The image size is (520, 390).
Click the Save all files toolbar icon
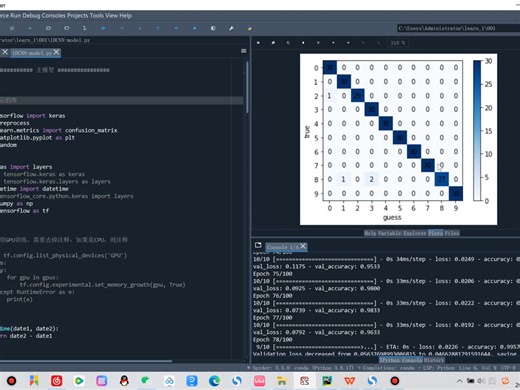pyautogui.click(x=12, y=28)
